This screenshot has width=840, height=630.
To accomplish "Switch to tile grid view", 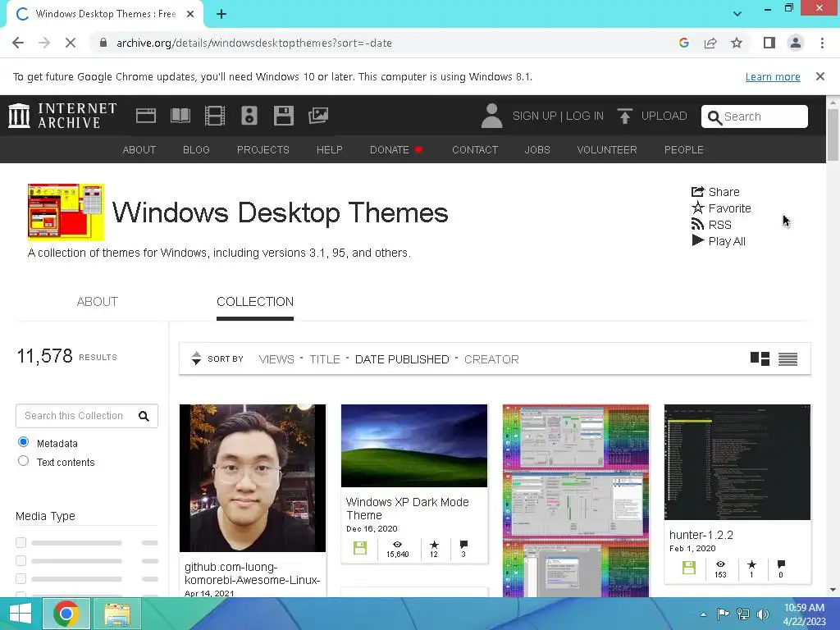I will [x=760, y=359].
